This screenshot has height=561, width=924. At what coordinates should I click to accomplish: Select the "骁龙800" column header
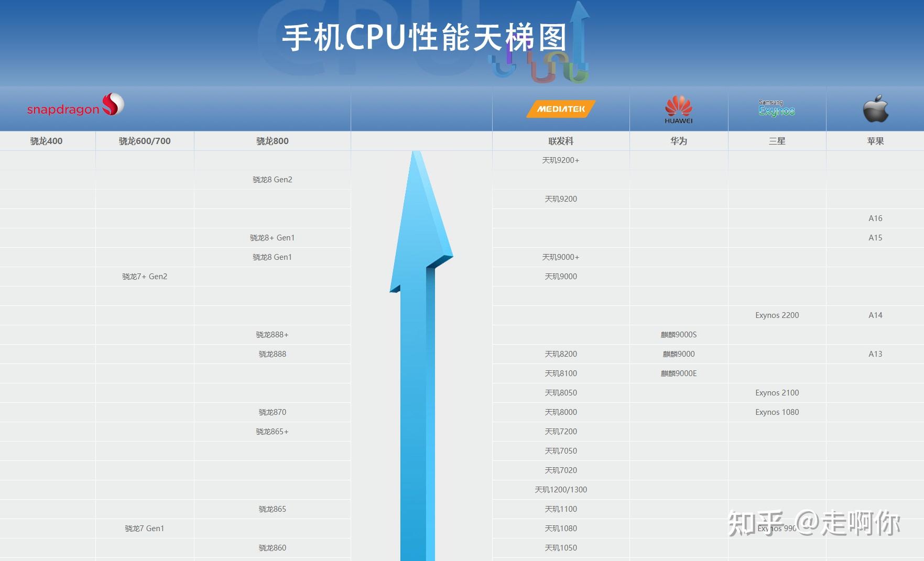coord(273,141)
